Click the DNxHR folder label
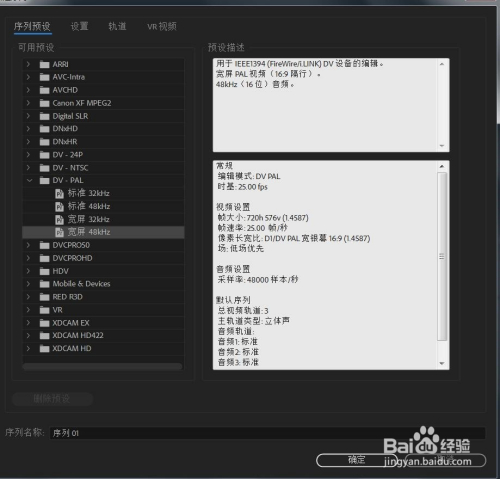Screen dimensions: 500x479 click(x=65, y=142)
